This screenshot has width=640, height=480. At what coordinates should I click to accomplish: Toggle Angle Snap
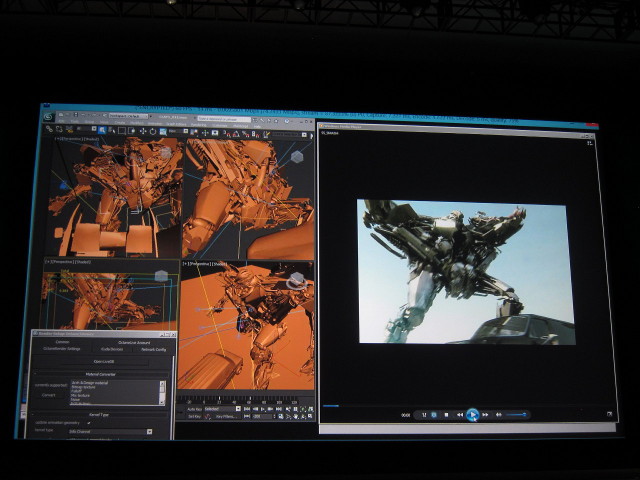pos(236,133)
